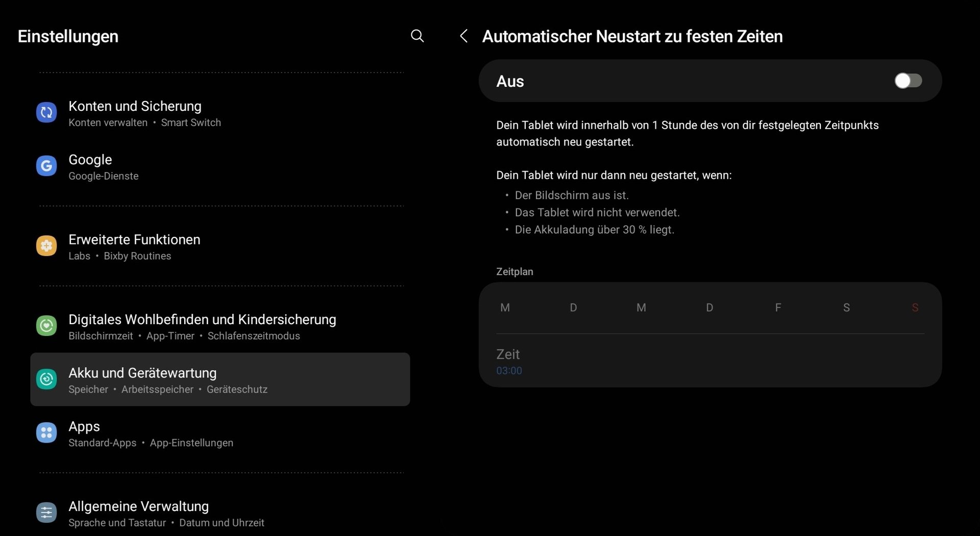The width and height of the screenshot is (980, 536).
Task: Tap Allgemeine Verwaltung icon
Action: tap(46, 513)
